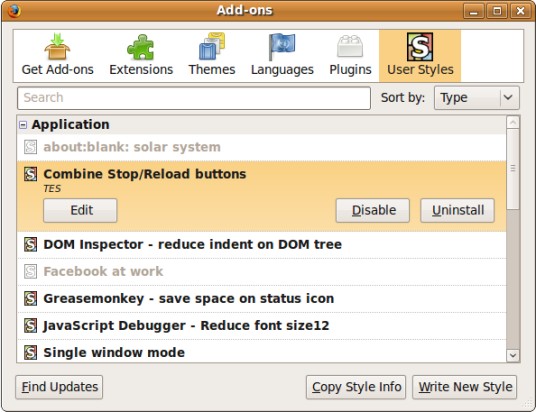Click inside the Search field

pos(194,98)
